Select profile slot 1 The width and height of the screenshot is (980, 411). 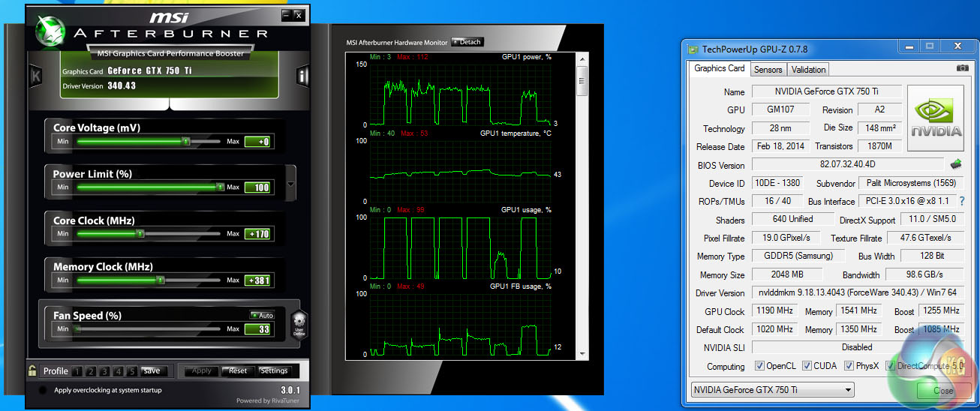[x=79, y=371]
